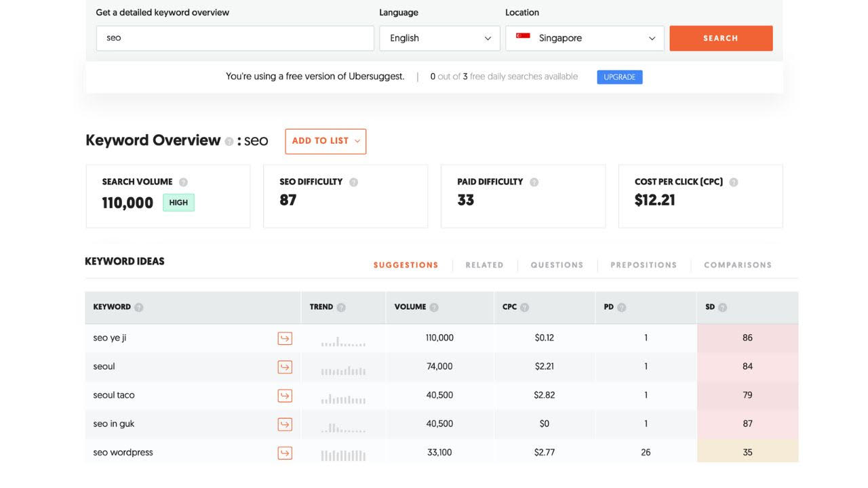Open the arrow icon for seo in guk
The width and height of the screenshot is (868, 488).
point(285,424)
